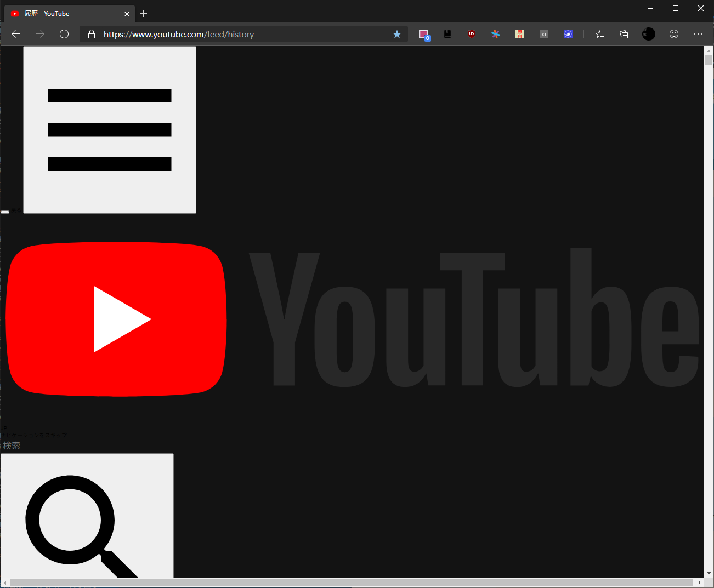
Task: Open the browser profile avatar
Action: pyautogui.click(x=649, y=34)
